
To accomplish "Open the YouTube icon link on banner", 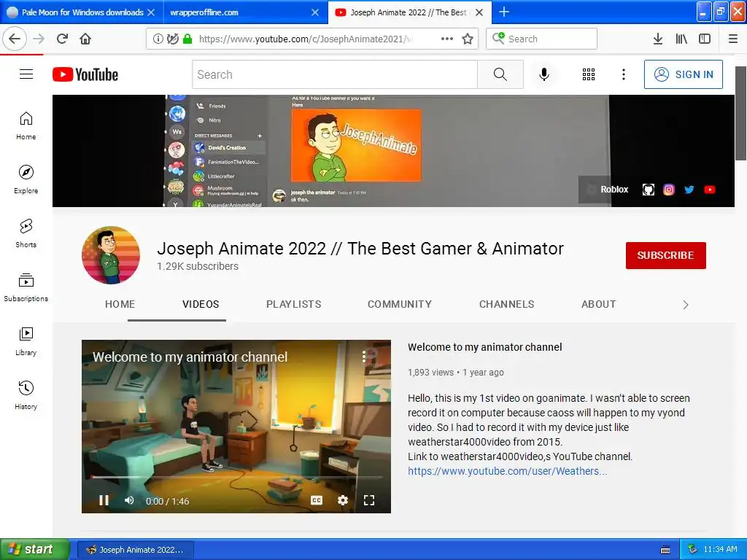I will (710, 190).
